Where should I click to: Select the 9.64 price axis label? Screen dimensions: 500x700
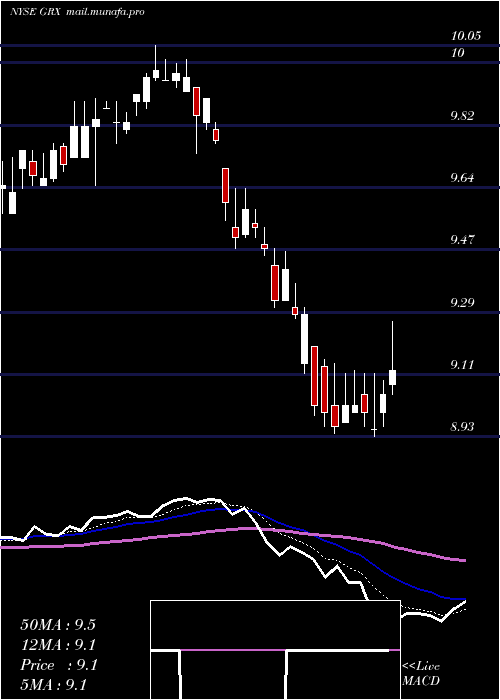click(x=462, y=178)
